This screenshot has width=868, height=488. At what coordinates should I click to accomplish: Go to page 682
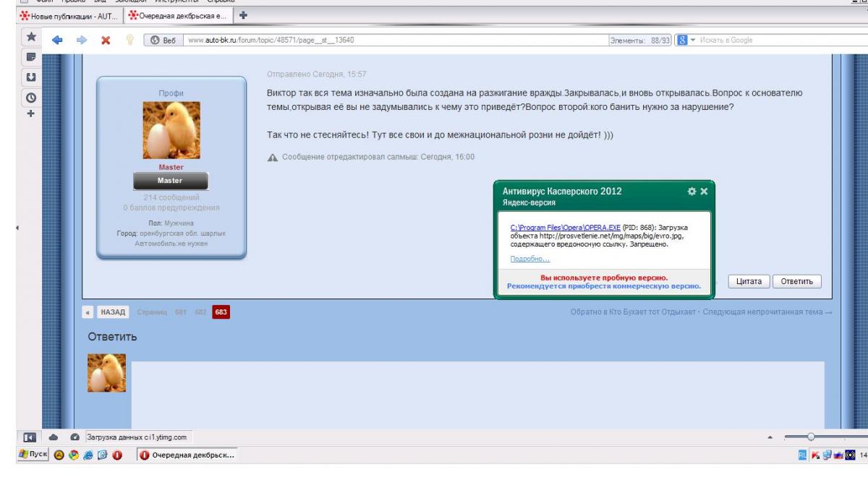click(x=200, y=312)
